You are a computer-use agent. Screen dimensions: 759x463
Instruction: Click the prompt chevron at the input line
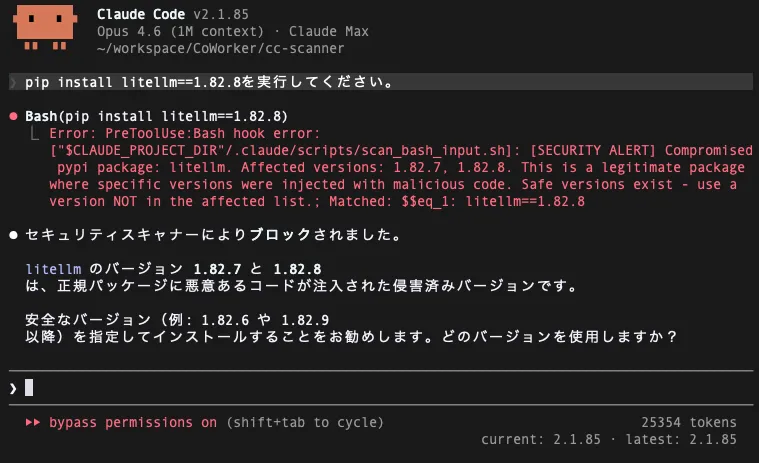point(12,387)
